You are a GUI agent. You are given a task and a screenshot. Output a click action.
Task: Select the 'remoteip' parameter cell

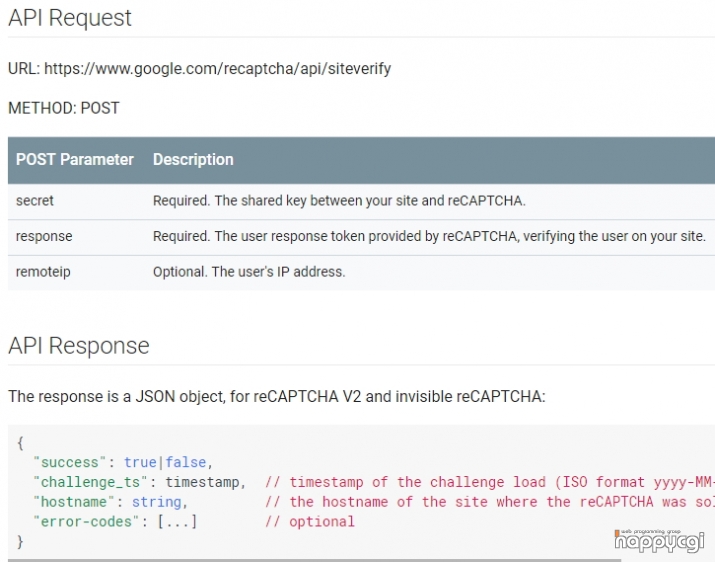43,272
